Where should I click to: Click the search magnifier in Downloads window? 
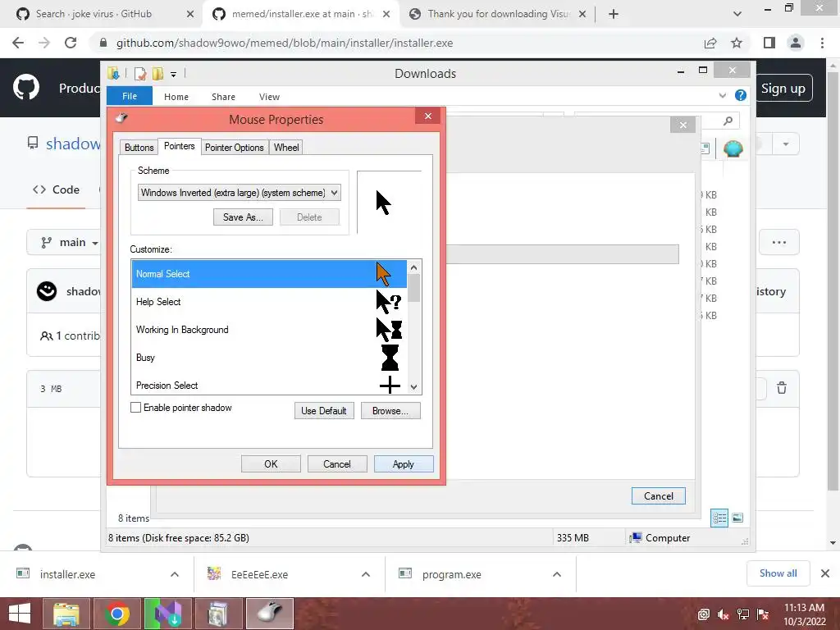pos(728,121)
